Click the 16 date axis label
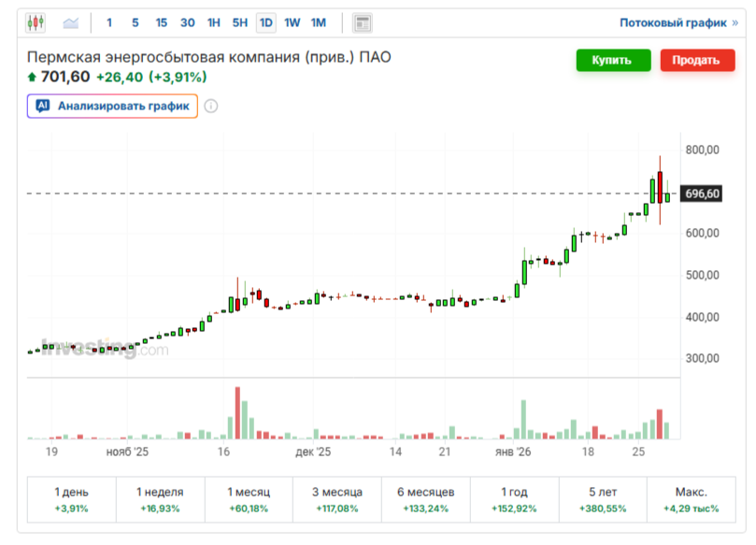Screen dimensions: 756x545 pos(223,452)
